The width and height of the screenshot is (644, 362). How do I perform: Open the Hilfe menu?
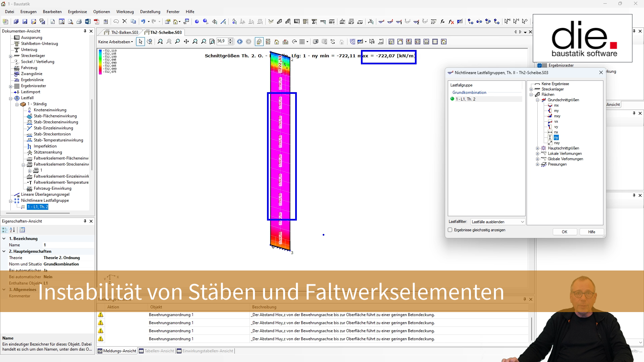pyautogui.click(x=190, y=11)
